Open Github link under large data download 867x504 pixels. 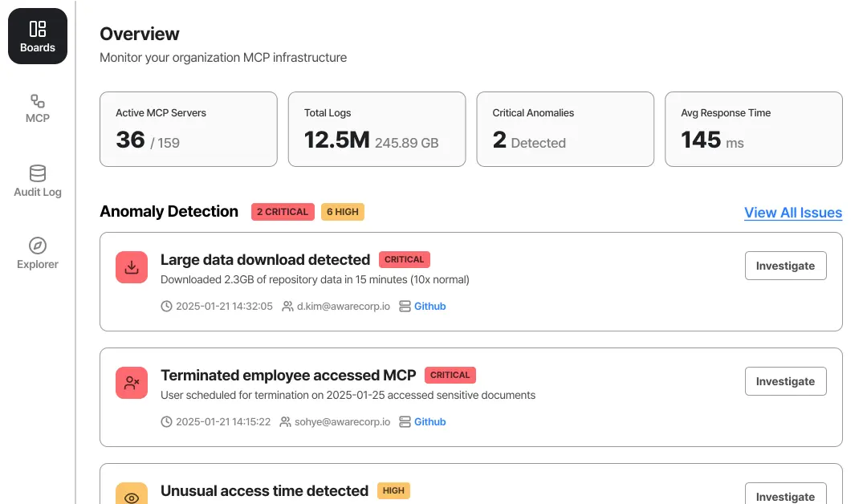coord(429,307)
